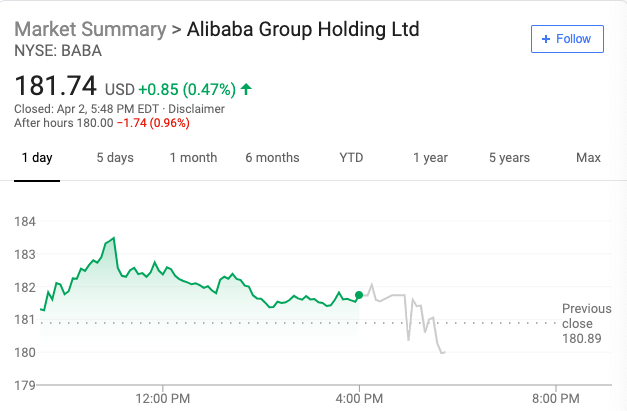Click the Follow button
Screen dimensions: 627x411
point(567,39)
